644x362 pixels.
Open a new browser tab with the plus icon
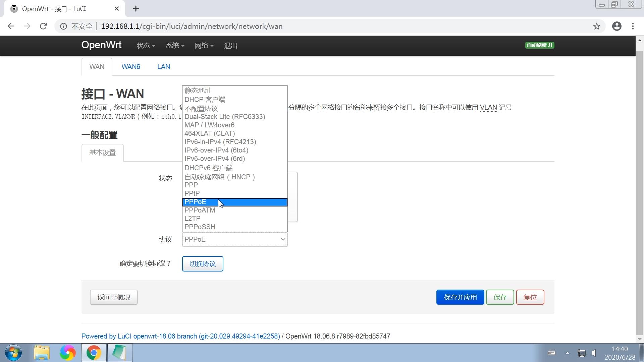point(136,9)
